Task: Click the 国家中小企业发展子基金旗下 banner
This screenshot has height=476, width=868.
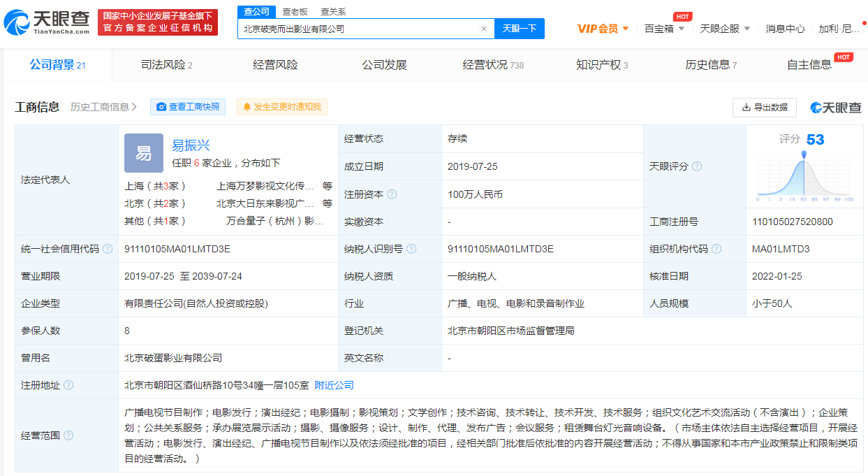Action: tap(158, 22)
